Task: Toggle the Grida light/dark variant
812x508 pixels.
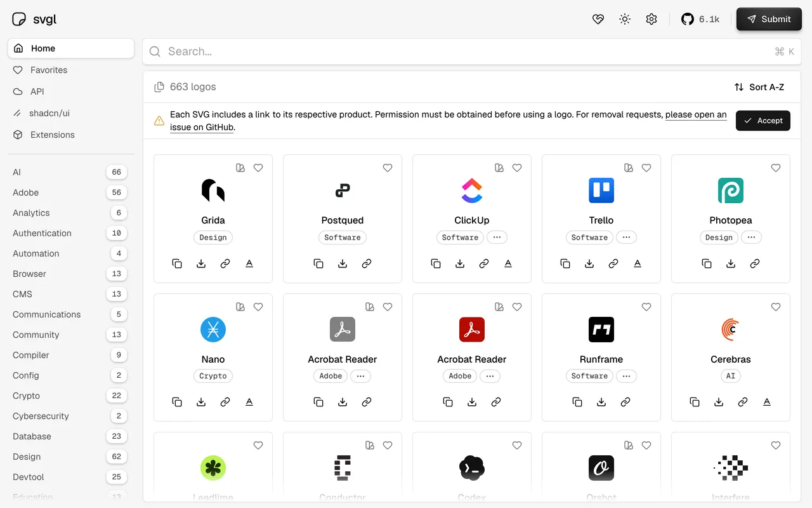Action: click(x=240, y=168)
